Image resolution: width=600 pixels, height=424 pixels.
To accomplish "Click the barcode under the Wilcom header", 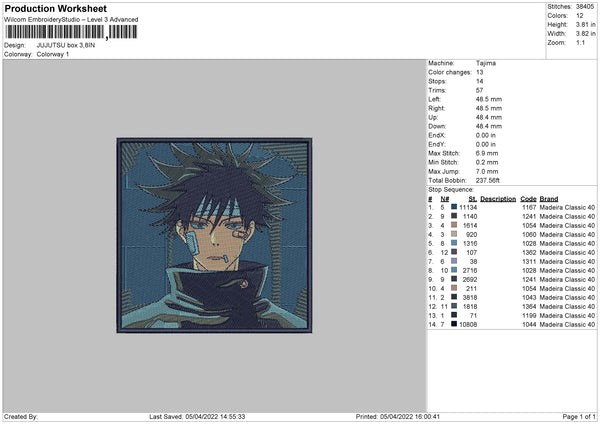I will click(71, 32).
